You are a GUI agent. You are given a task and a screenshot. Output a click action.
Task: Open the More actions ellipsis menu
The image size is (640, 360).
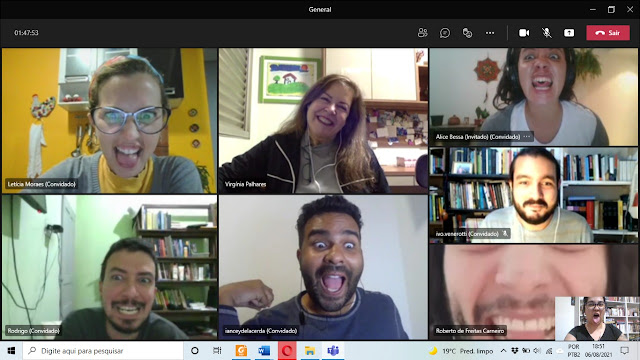[x=490, y=33]
